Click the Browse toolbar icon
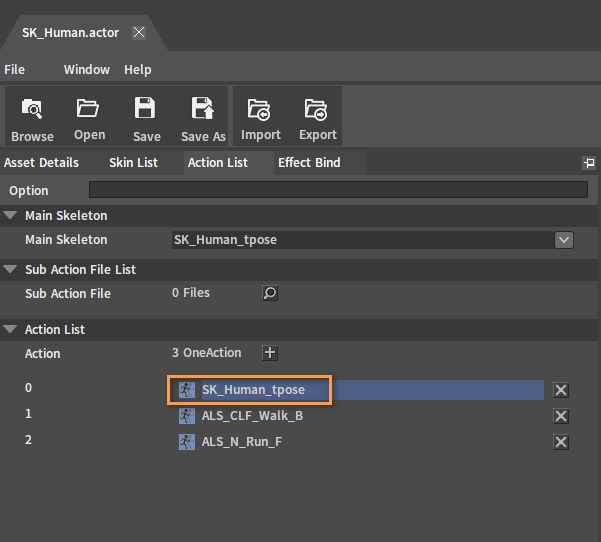Screen dimensions: 601x542 32,110
